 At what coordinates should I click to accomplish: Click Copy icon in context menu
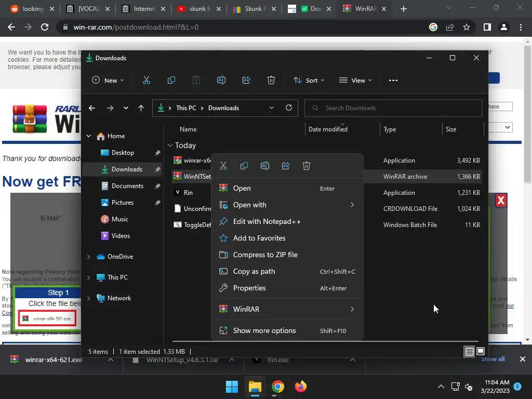click(244, 166)
